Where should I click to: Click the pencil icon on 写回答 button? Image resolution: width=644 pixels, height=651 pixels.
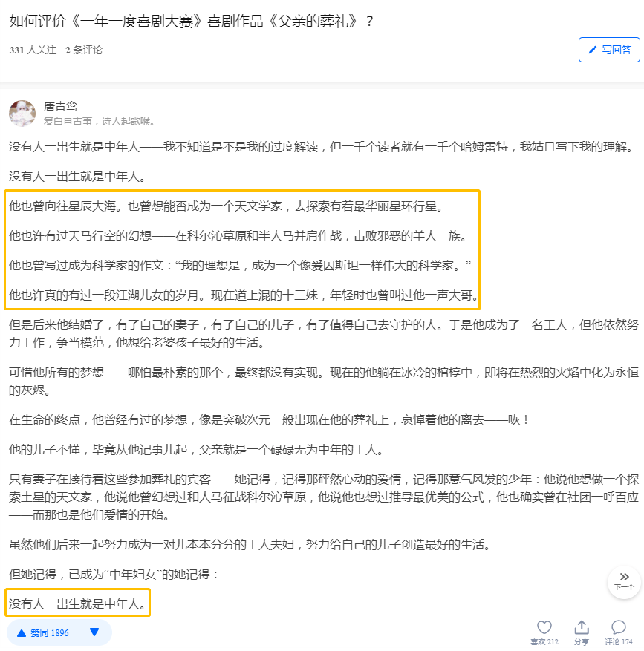(593, 50)
